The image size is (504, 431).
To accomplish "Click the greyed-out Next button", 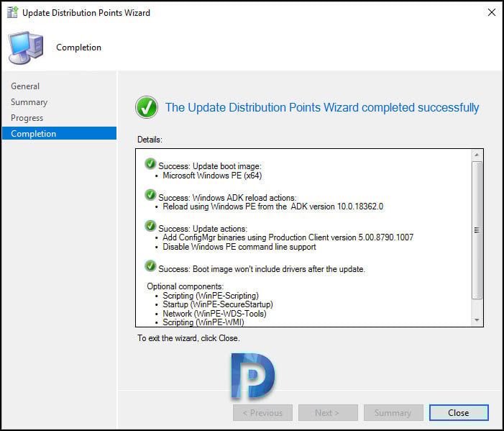I will tap(328, 413).
